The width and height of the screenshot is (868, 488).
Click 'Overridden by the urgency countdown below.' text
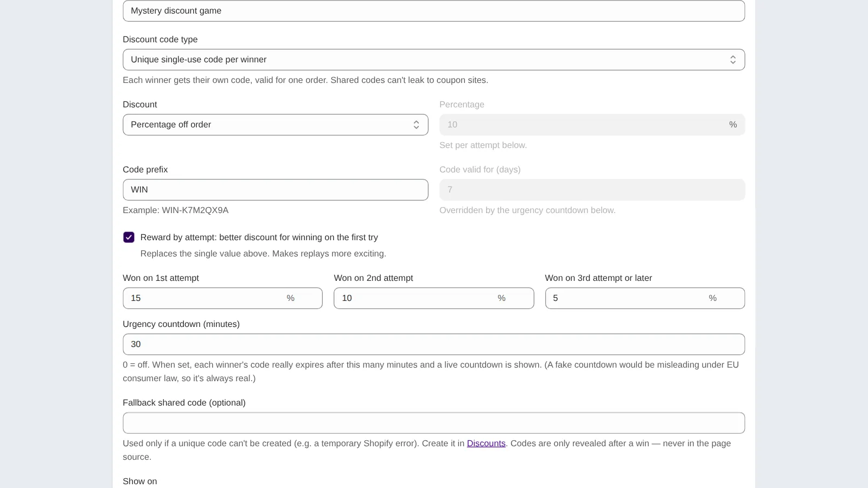tap(527, 210)
